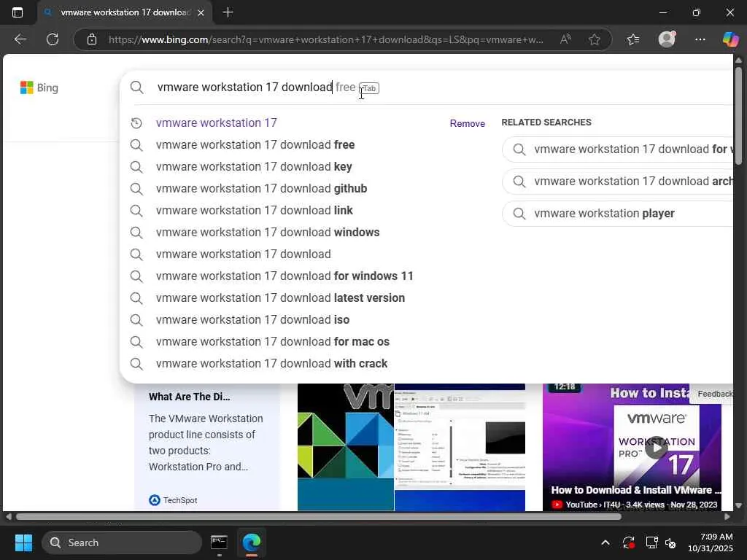Select history suggestion vmware workstation 17
Viewport: 747px width, 560px height.
[x=216, y=122]
